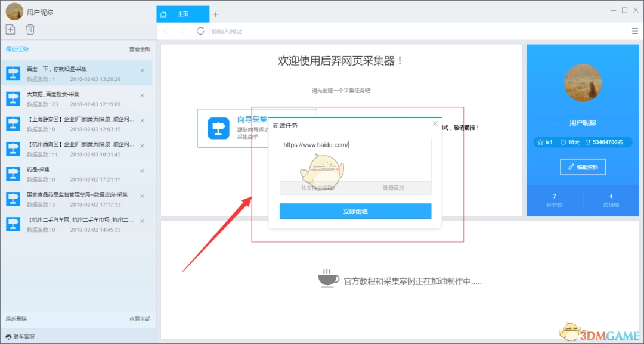Close the 新建任务 dialog
644x344 pixels.
coord(435,123)
